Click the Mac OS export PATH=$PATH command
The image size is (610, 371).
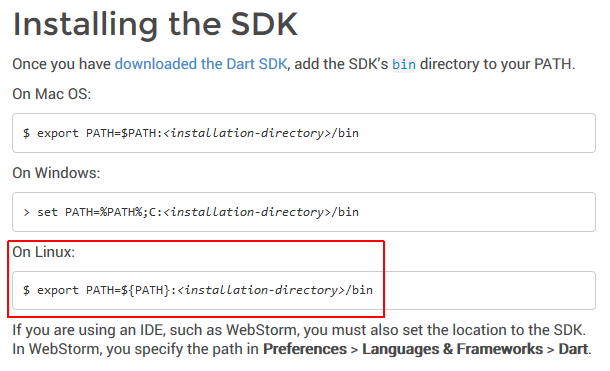[191, 133]
